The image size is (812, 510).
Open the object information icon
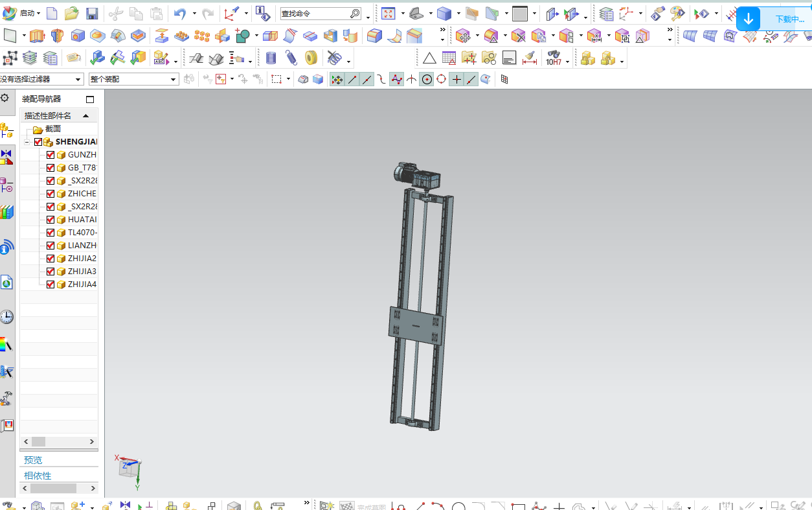click(x=262, y=13)
